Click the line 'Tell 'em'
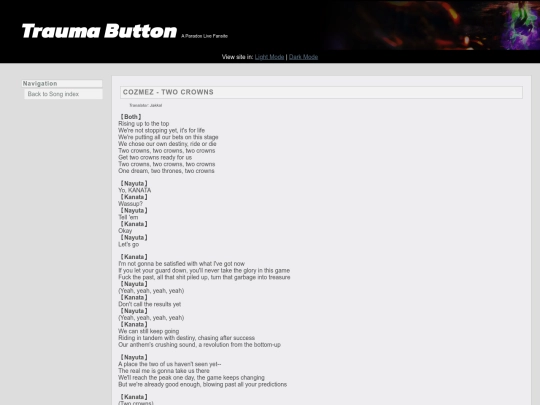Screen dimensions: 540x405 click(x=128, y=217)
